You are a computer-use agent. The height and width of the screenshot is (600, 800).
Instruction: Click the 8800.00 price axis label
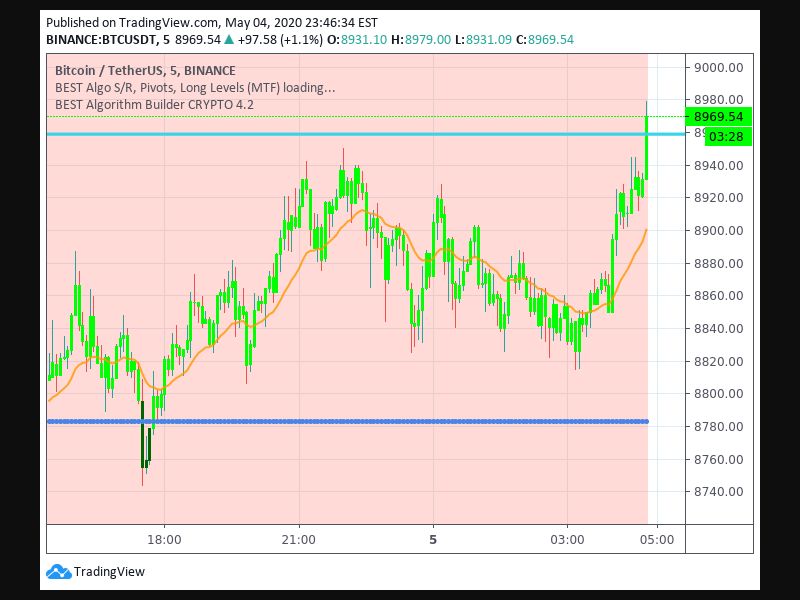point(718,393)
